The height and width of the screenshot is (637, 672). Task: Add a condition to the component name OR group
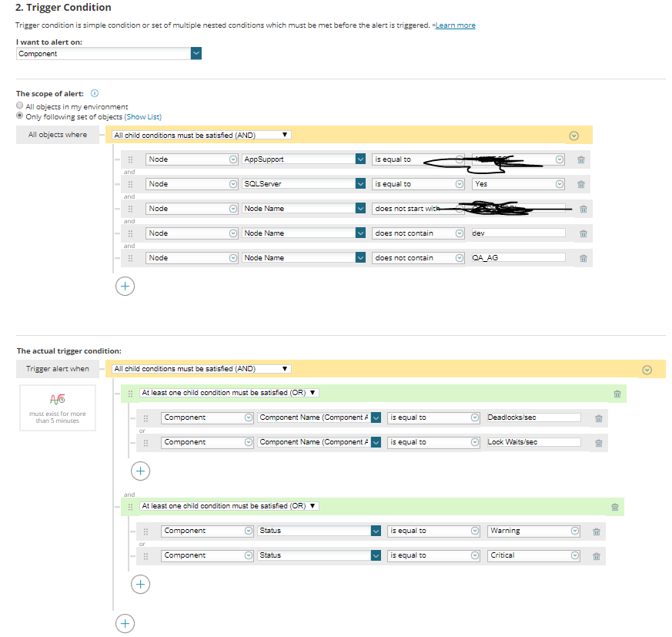140,471
